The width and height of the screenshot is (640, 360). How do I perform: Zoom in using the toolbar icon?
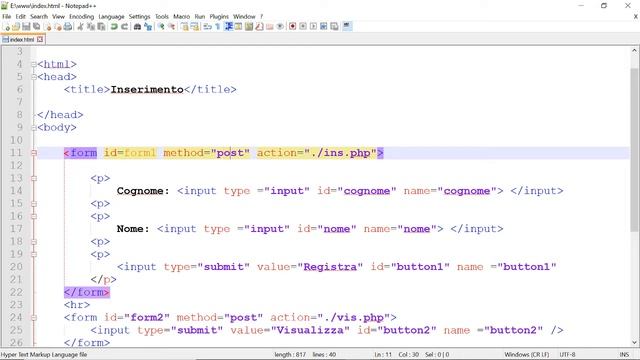click(162, 27)
